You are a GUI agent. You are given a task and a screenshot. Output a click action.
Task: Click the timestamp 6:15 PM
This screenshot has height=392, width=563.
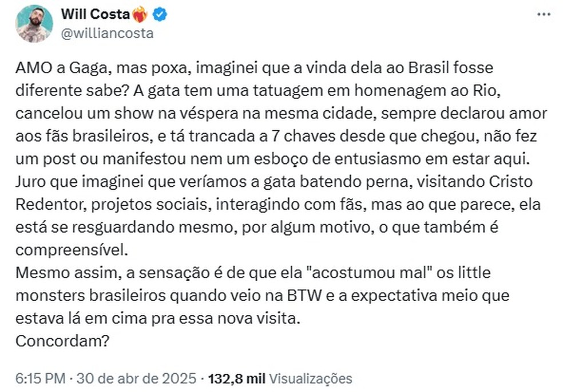point(39,378)
